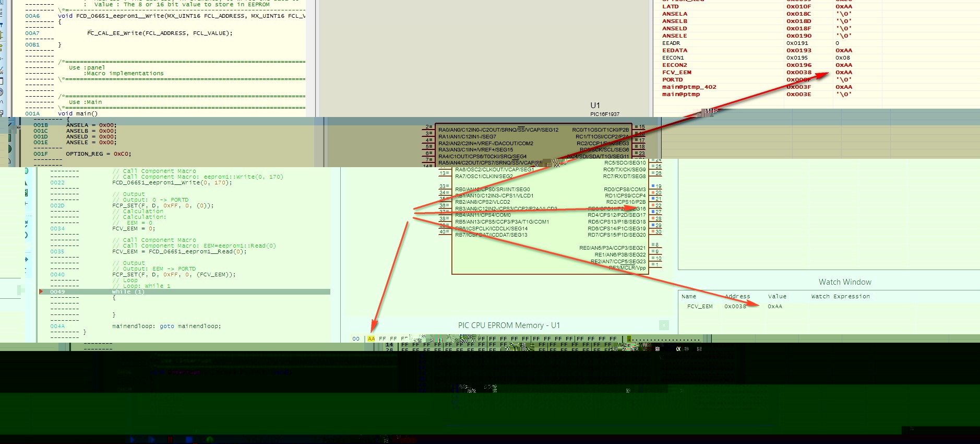Viewport: 980px width, 444px height.
Task: Click the RD7/CPS15/P1D/SEG20 pin label
Action: (x=617, y=235)
